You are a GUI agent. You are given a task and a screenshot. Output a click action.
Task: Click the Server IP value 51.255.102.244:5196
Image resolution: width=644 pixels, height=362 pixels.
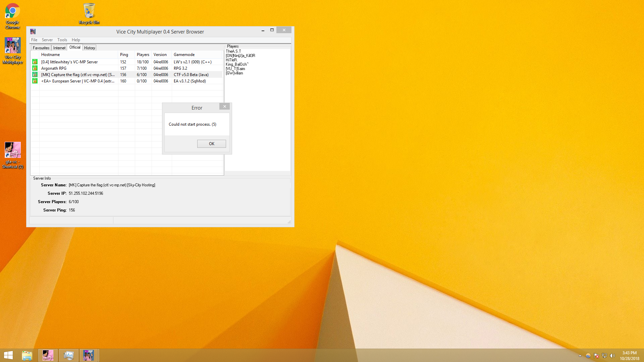tap(86, 193)
